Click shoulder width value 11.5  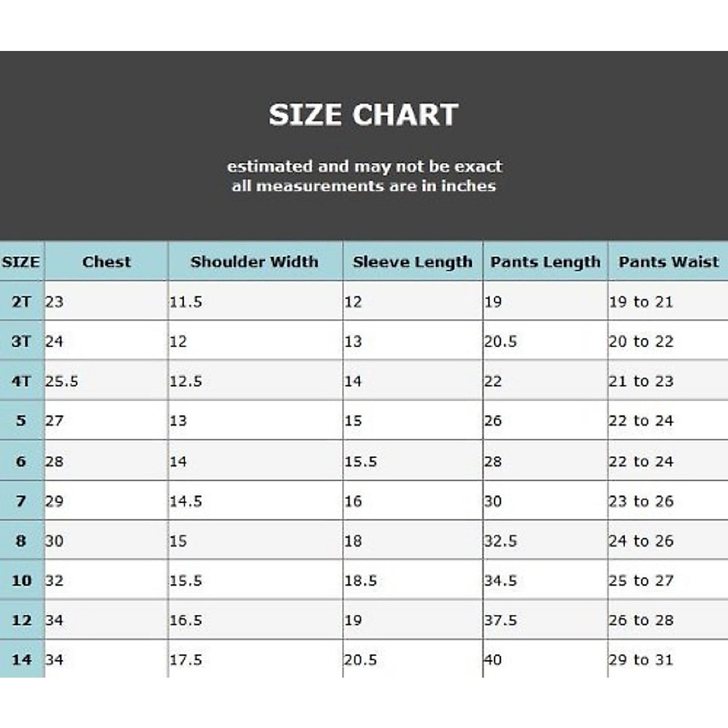(186, 302)
